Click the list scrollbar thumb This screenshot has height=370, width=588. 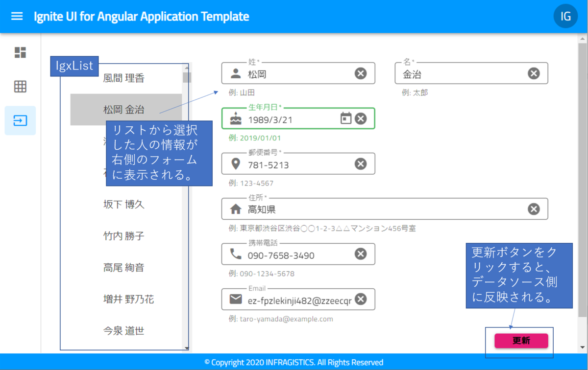[187, 77]
